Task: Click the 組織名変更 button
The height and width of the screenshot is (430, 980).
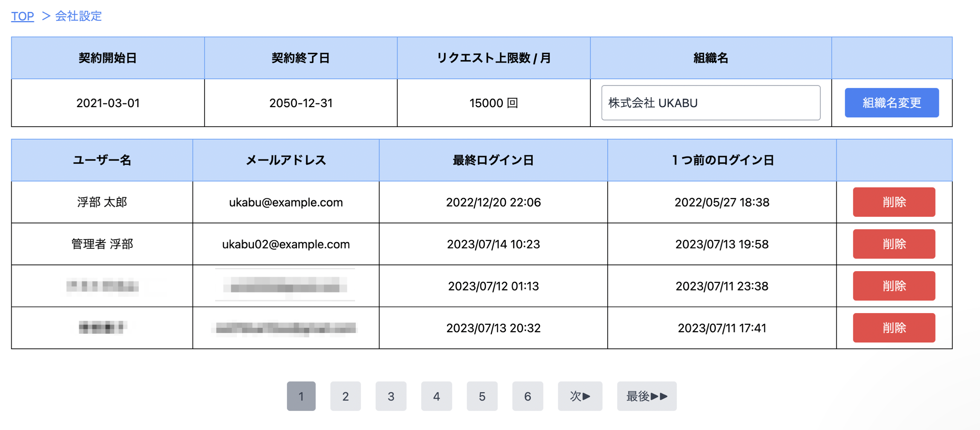Action: [x=891, y=103]
